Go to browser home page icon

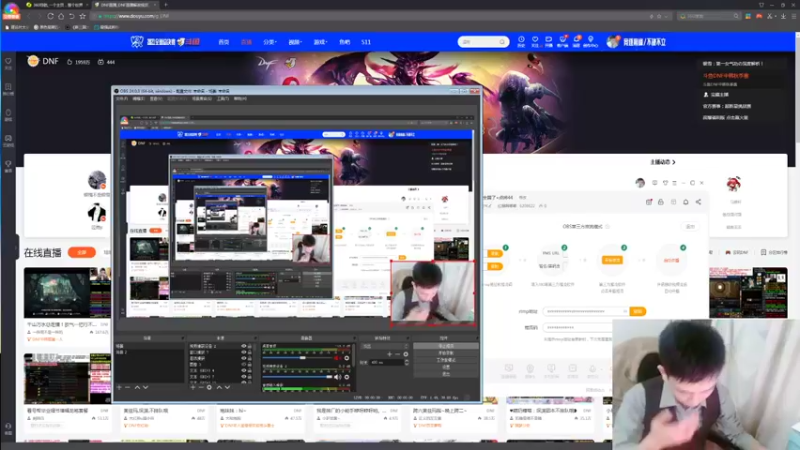point(61,16)
